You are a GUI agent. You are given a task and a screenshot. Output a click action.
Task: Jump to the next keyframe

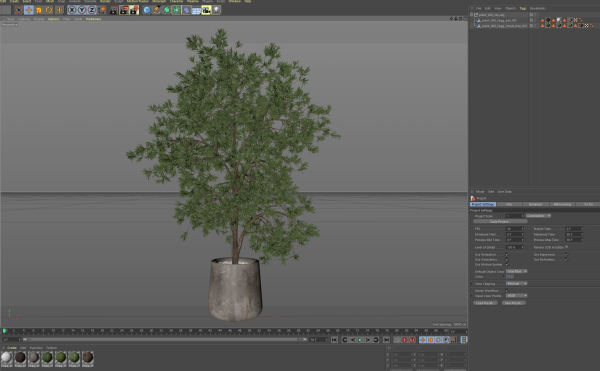pos(376,340)
